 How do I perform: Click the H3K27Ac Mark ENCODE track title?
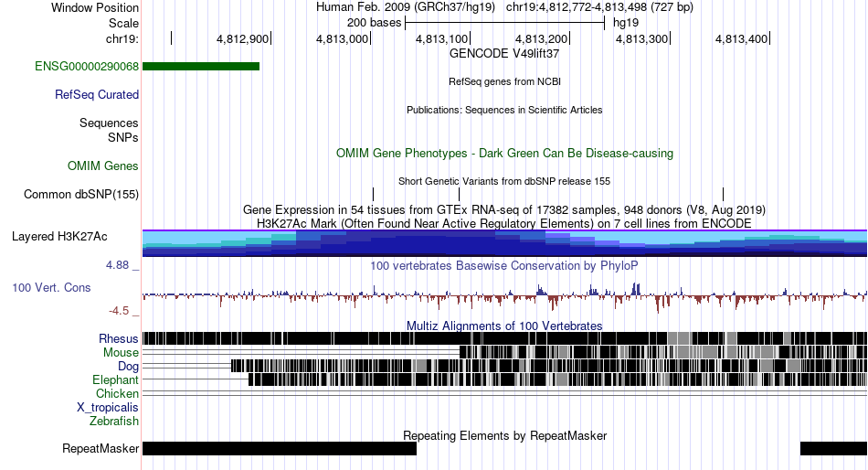coord(504,224)
